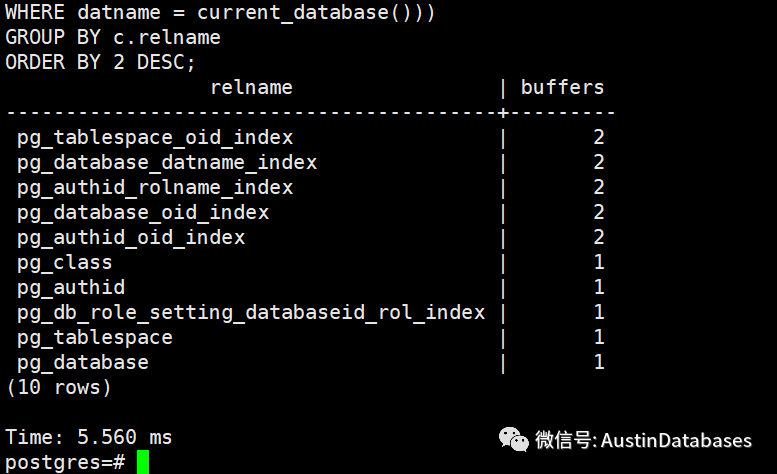Click the ORDER BY 2 DESC line
The height and width of the screenshot is (474, 777).
[101, 62]
